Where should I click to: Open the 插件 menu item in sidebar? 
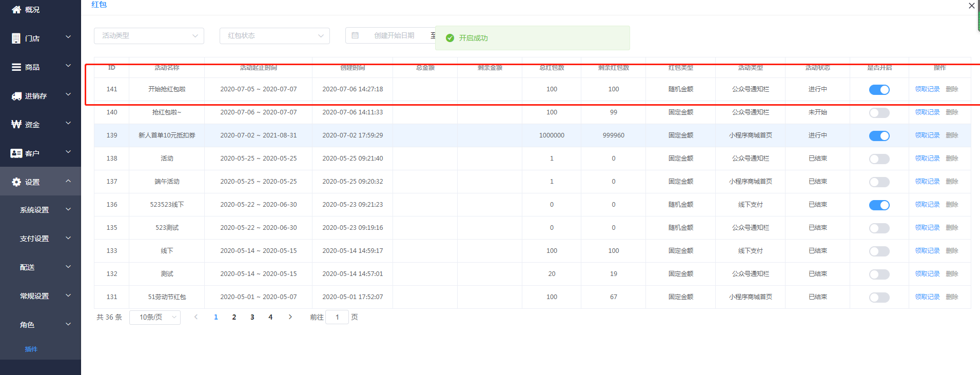point(31,349)
